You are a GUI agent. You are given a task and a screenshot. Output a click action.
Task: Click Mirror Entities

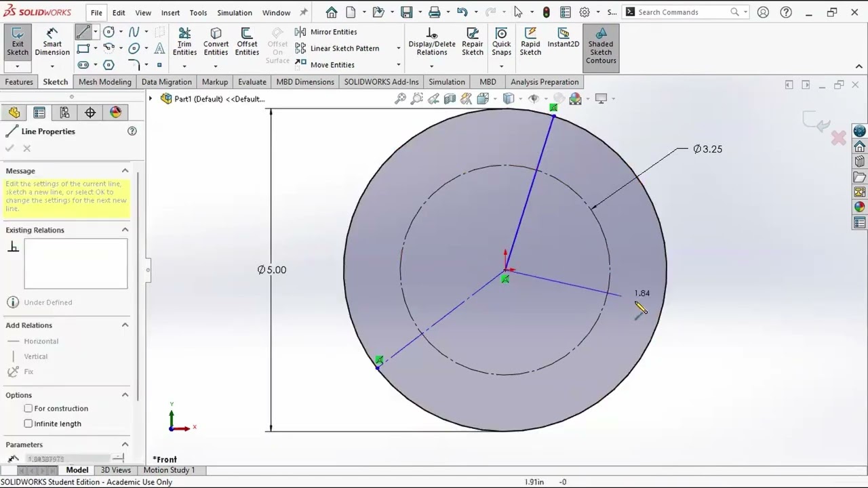tap(326, 32)
